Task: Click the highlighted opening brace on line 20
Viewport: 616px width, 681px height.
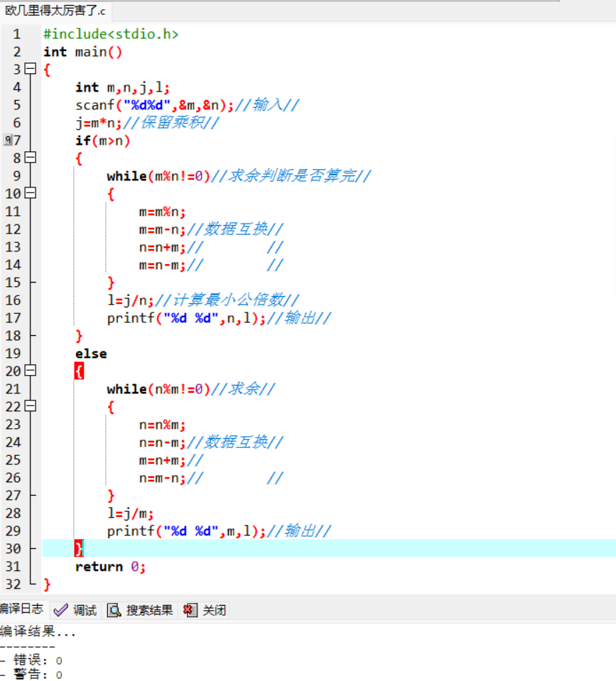Action: 79,371
